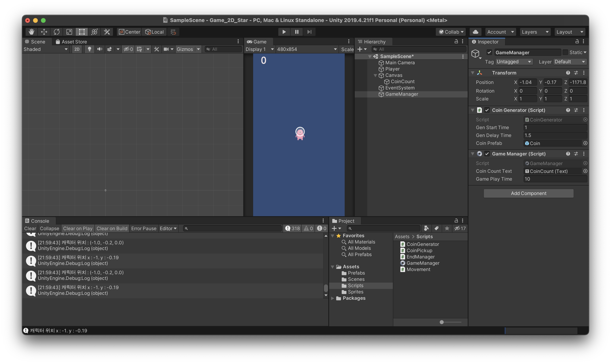Select the Rect Transform tool
This screenshot has width=611, height=364.
pos(82,32)
